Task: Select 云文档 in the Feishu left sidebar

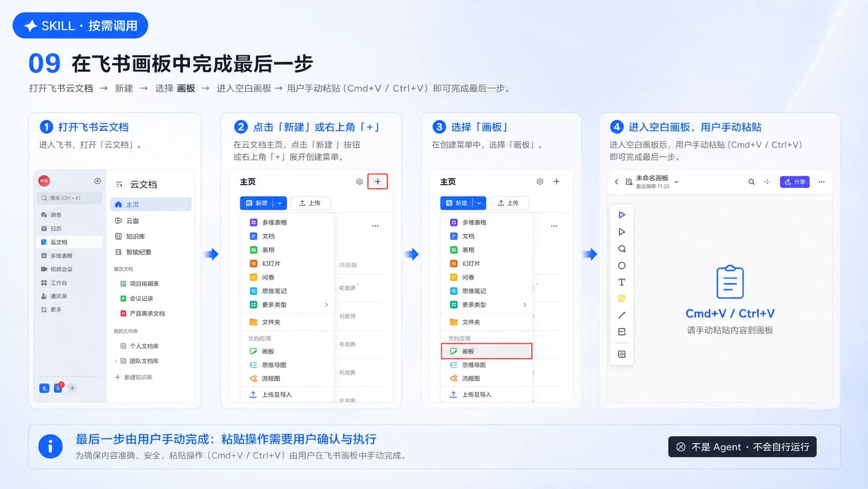Action: click(x=69, y=242)
